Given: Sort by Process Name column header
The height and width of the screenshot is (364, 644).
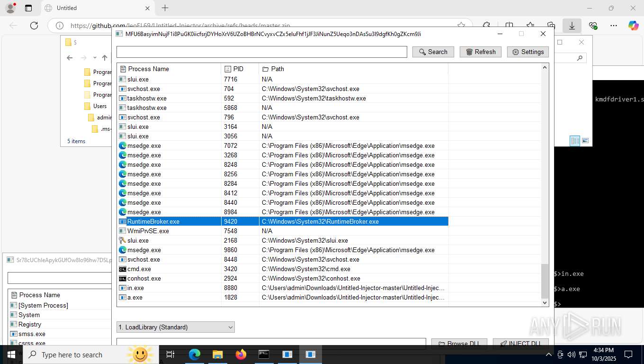Looking at the screenshot, I should coord(169,69).
